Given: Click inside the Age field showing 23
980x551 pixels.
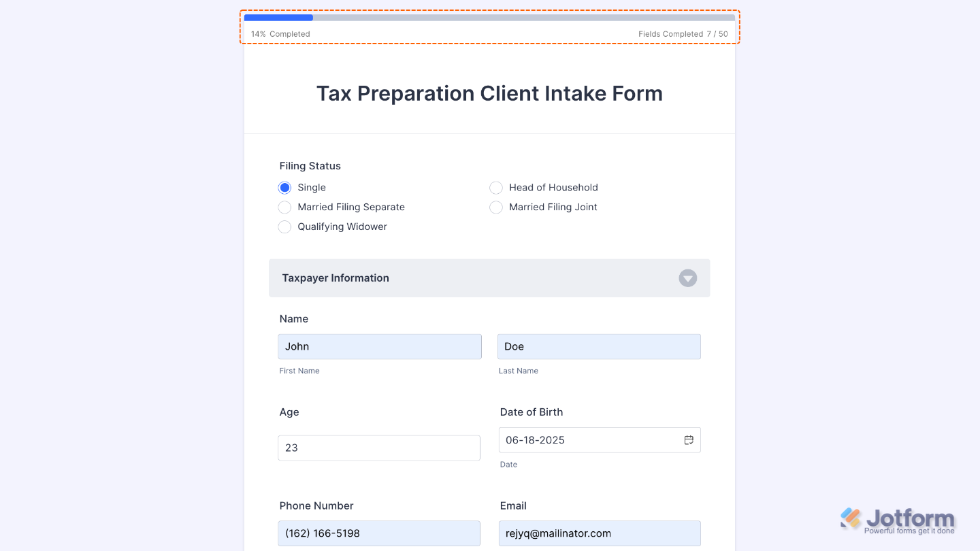Looking at the screenshot, I should tap(378, 448).
